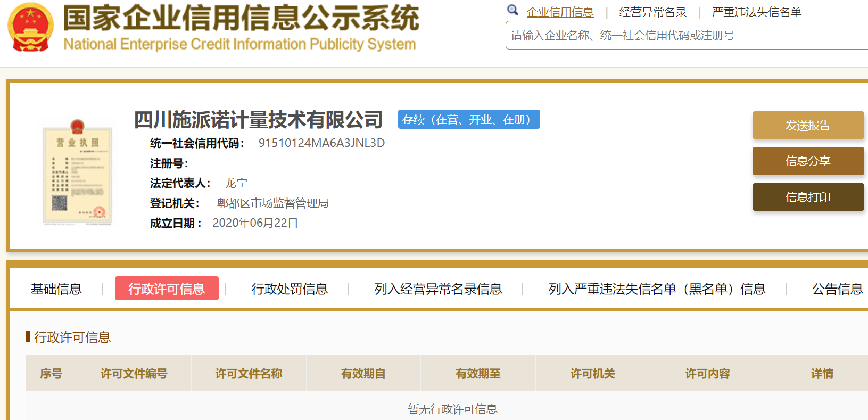This screenshot has width=868, height=420.
Task: Open the 列入严重违法失信名单（黑名单）信息 tab
Action: [x=657, y=289]
